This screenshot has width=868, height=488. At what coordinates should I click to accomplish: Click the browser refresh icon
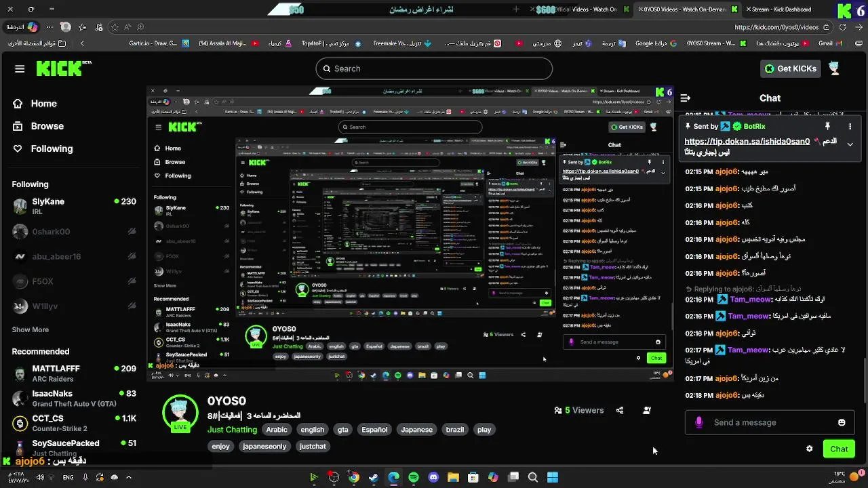843,27
